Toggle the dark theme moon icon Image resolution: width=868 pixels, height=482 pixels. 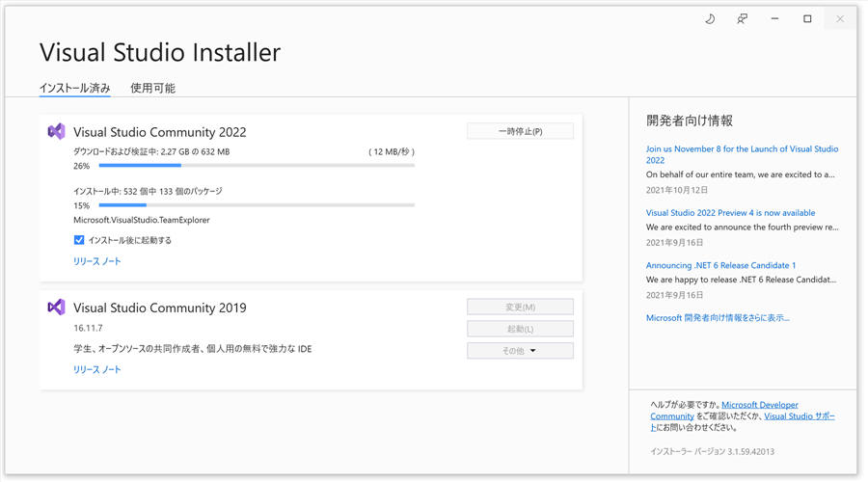click(x=710, y=19)
